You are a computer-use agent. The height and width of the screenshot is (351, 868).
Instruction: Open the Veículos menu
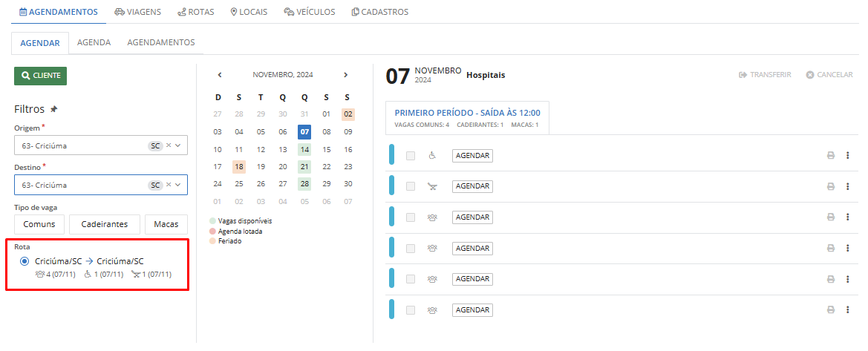tap(310, 12)
